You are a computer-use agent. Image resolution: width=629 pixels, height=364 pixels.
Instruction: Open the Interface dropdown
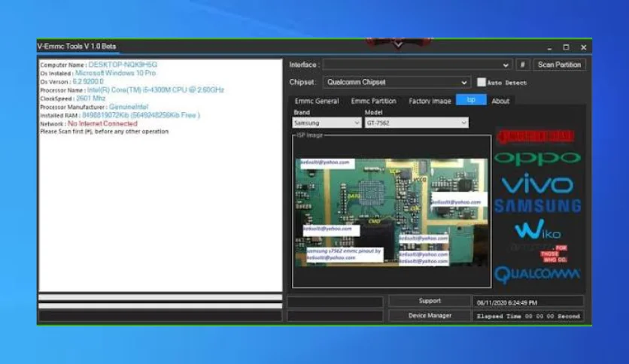point(417,65)
